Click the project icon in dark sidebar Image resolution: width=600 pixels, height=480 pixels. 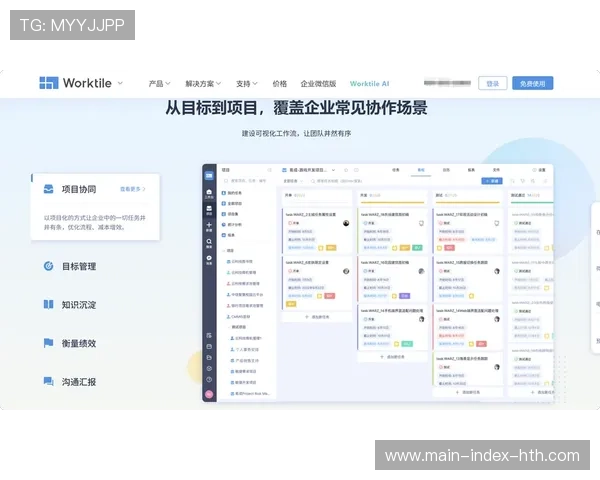209,210
